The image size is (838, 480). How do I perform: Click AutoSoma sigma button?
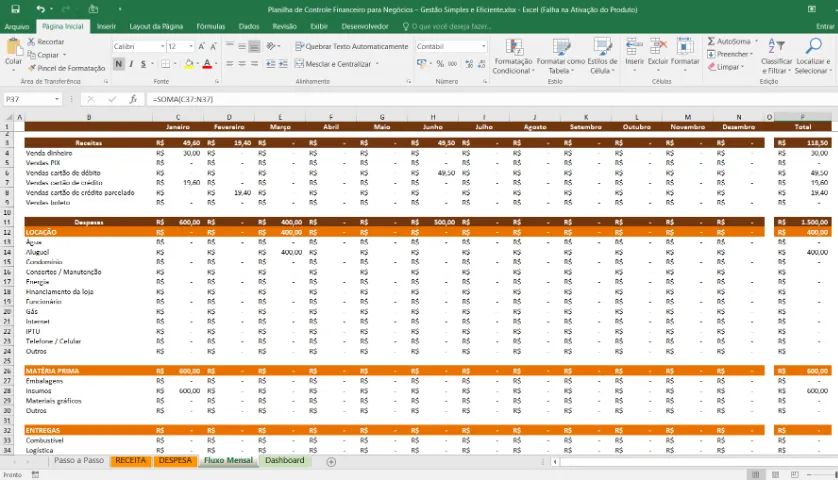(x=730, y=41)
